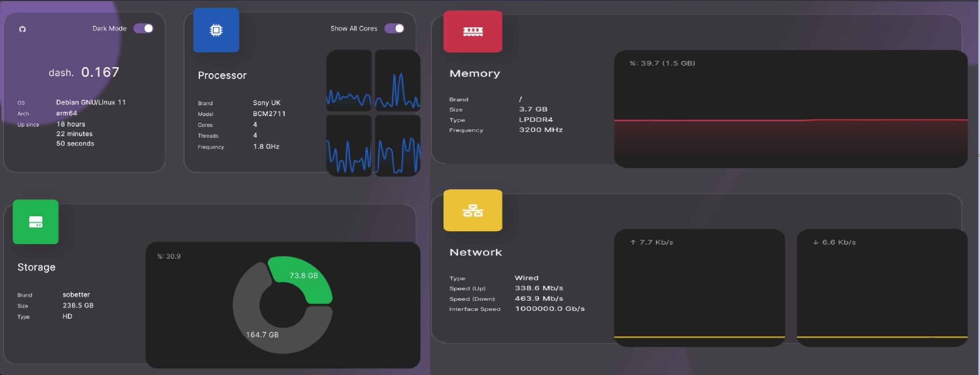Click the HD storage type value
Viewport: 980px width, 375px height.
(x=67, y=316)
